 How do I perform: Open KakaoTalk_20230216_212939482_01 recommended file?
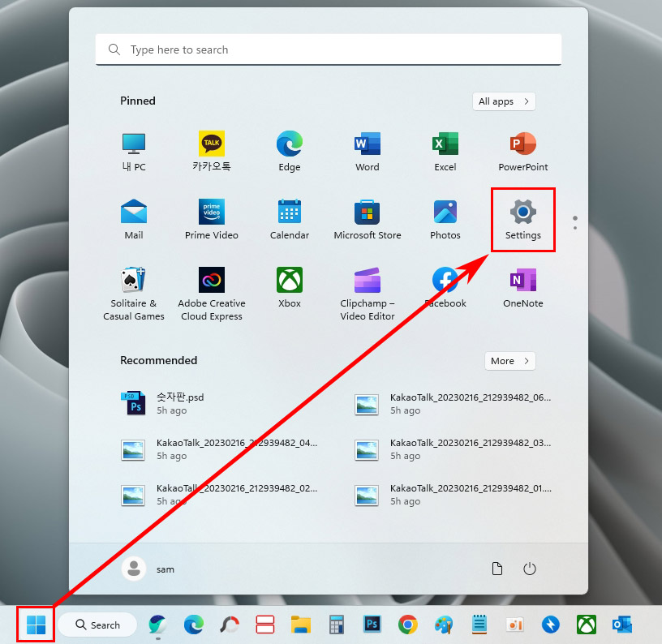tap(452, 495)
